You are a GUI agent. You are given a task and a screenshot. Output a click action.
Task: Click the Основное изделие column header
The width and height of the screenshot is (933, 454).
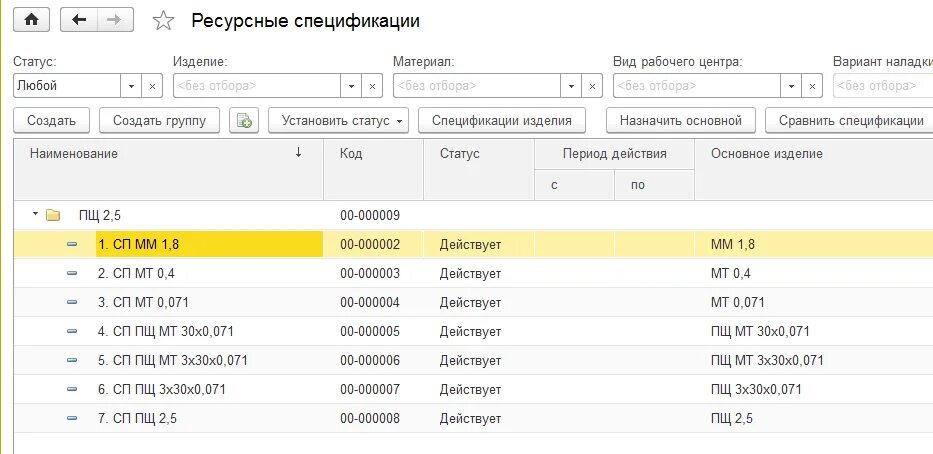click(x=813, y=170)
